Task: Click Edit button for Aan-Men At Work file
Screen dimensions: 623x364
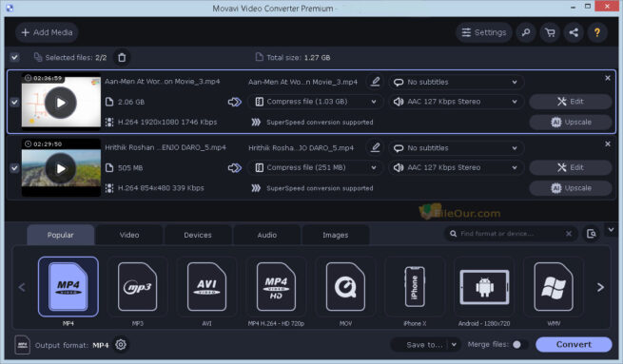Action: (x=570, y=102)
